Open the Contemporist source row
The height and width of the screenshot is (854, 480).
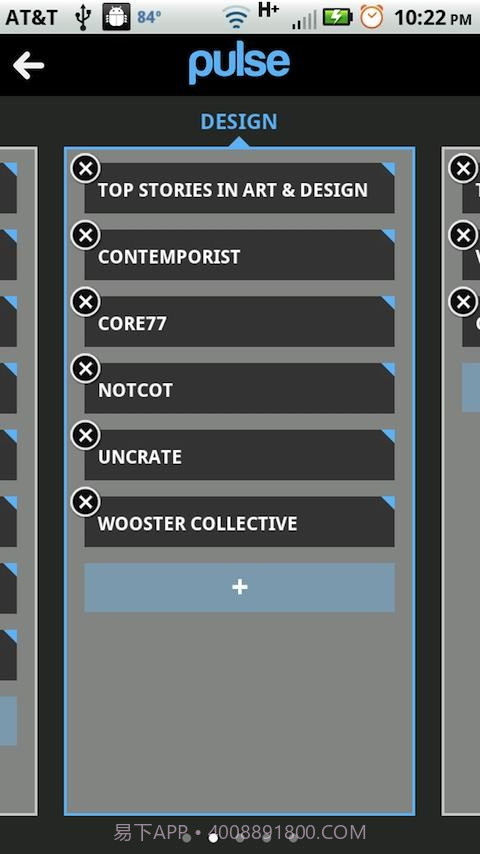(x=239, y=255)
